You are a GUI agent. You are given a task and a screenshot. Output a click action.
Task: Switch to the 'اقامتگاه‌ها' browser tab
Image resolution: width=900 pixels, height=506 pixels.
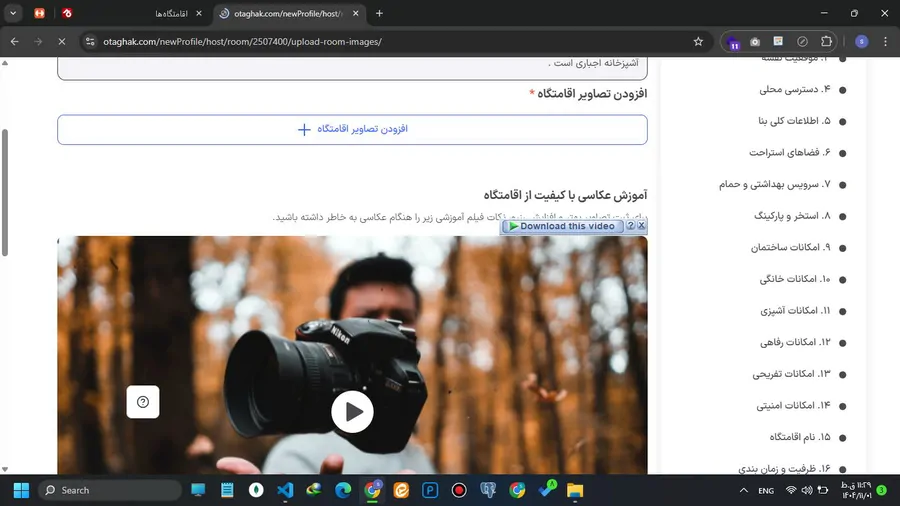click(171, 13)
